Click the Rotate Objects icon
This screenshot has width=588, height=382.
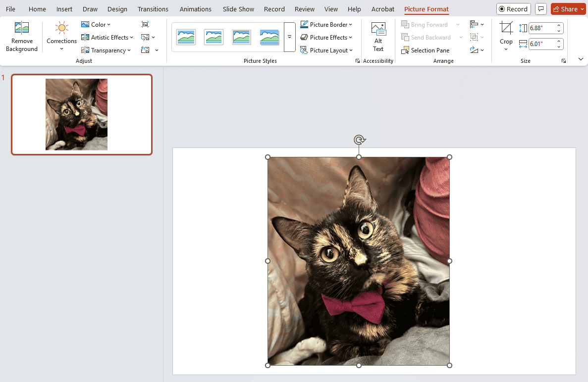point(474,50)
